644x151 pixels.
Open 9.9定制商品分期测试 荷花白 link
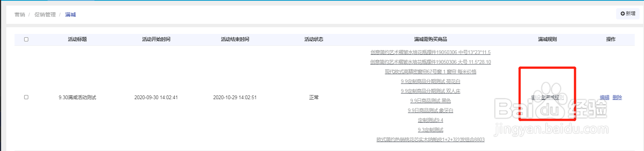tap(431, 81)
